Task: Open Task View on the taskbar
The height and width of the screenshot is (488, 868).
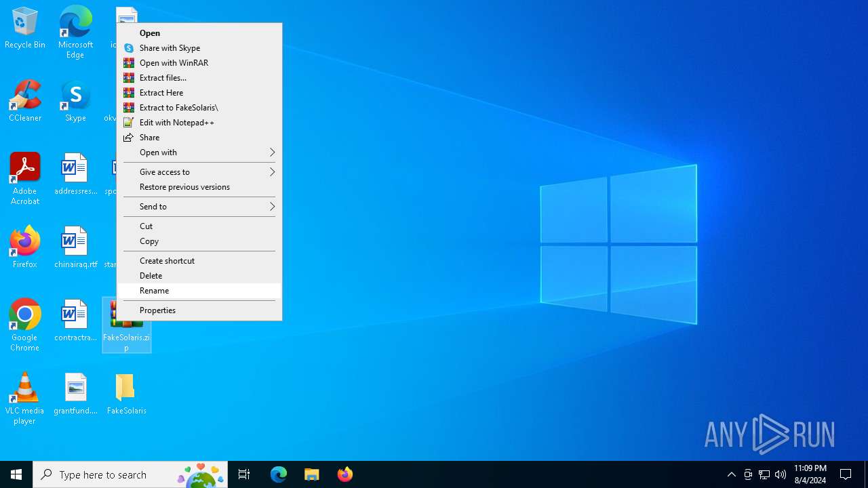Action: tap(244, 474)
